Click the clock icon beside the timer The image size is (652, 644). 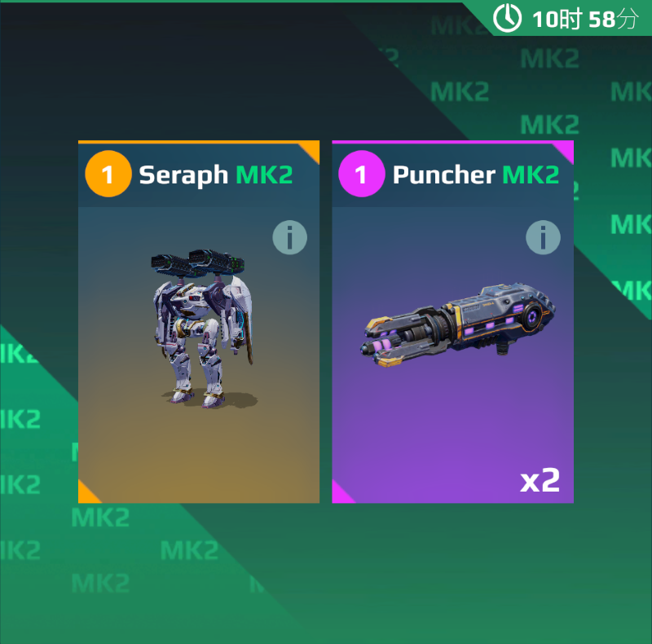(507, 18)
